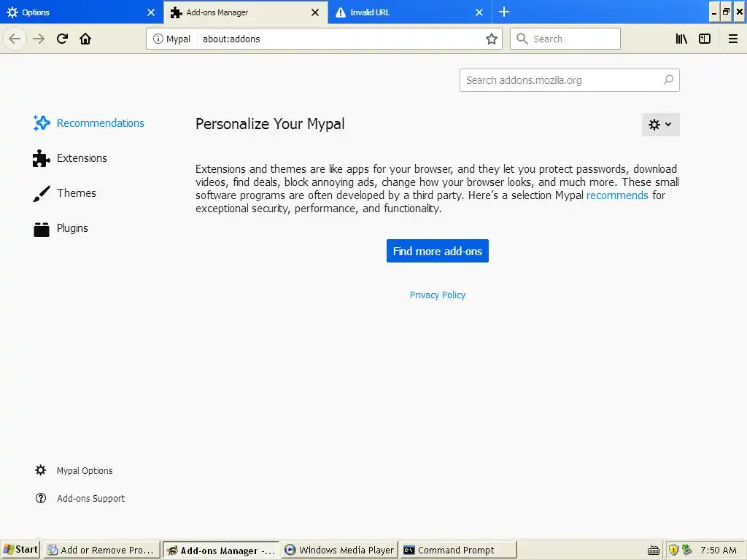Viewport: 747px width, 560px height.
Task: Click the Find more add-ons button
Action: [x=438, y=251]
